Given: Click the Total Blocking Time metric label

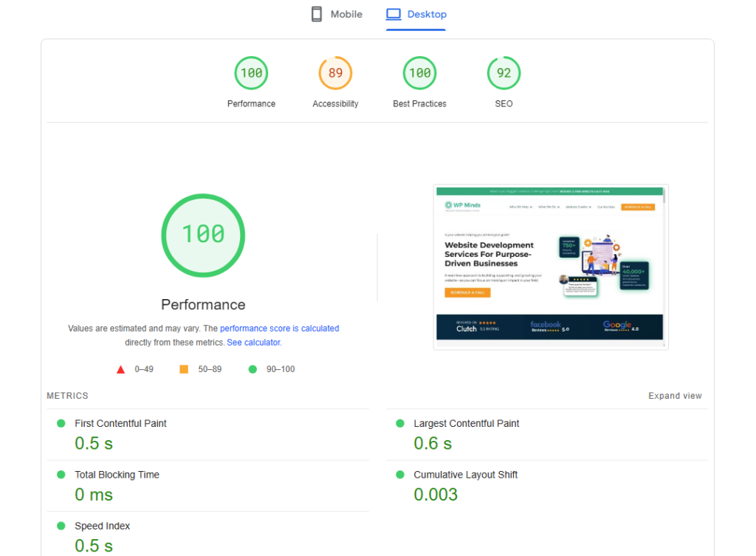Looking at the screenshot, I should click(117, 475).
